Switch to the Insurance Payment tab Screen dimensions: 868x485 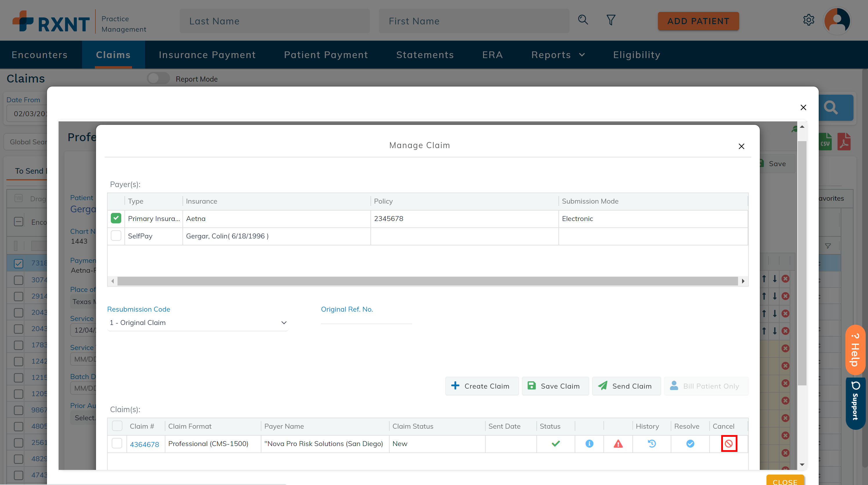click(207, 55)
